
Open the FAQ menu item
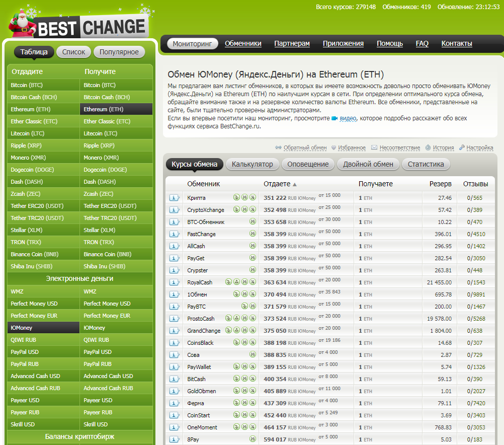coord(422,43)
